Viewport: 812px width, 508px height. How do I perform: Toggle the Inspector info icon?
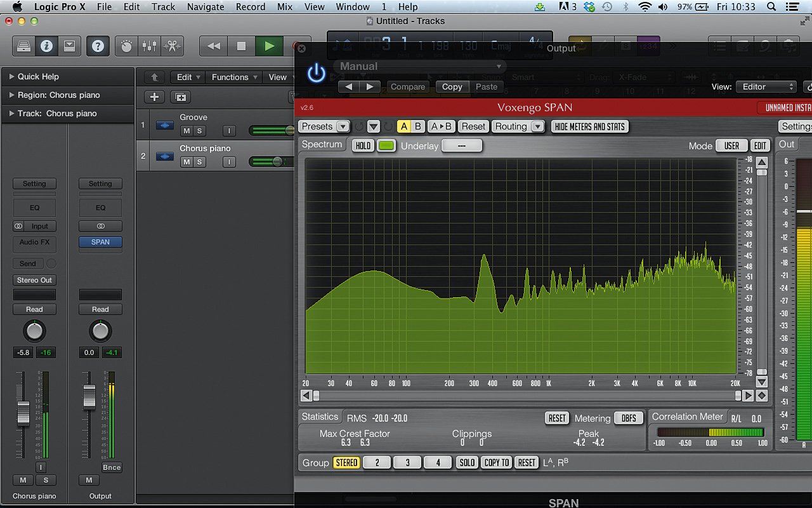click(46, 46)
